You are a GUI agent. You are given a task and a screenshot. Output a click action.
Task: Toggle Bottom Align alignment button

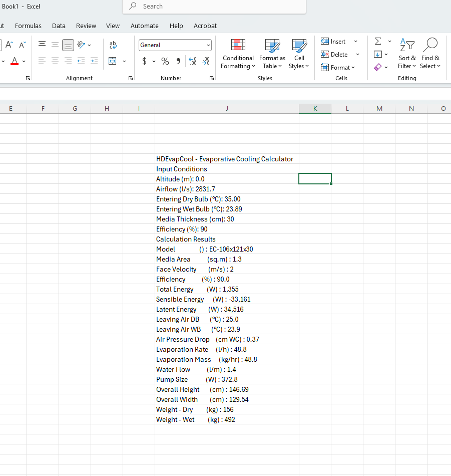tap(68, 45)
